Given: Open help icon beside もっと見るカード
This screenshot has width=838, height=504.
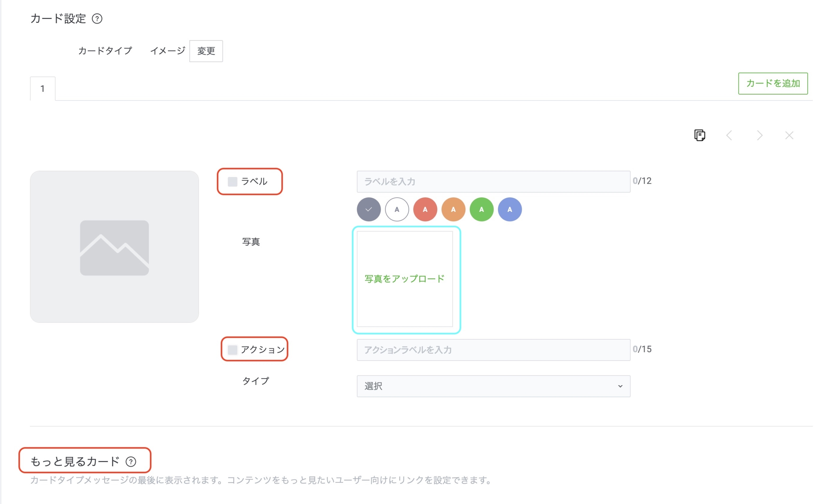Looking at the screenshot, I should coord(131,461).
